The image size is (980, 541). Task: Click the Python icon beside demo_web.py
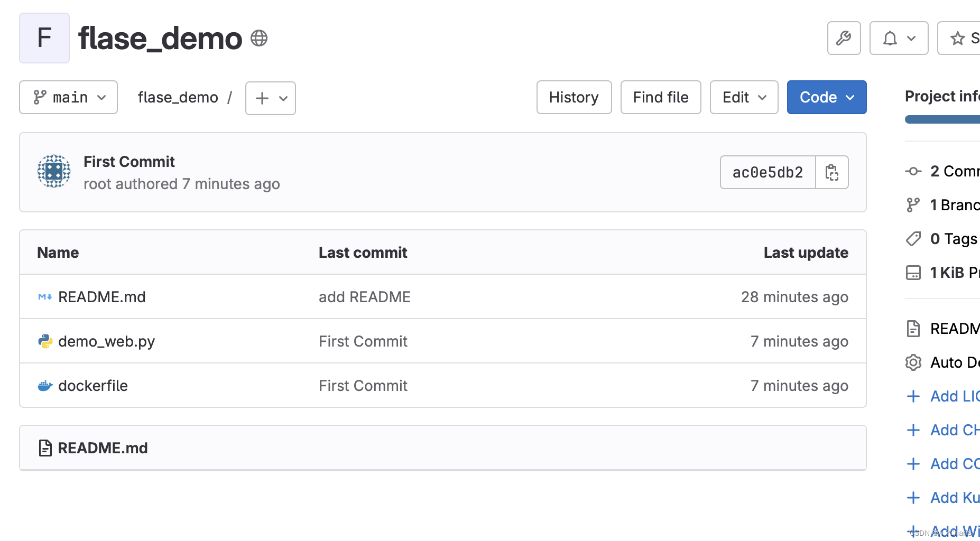point(45,341)
